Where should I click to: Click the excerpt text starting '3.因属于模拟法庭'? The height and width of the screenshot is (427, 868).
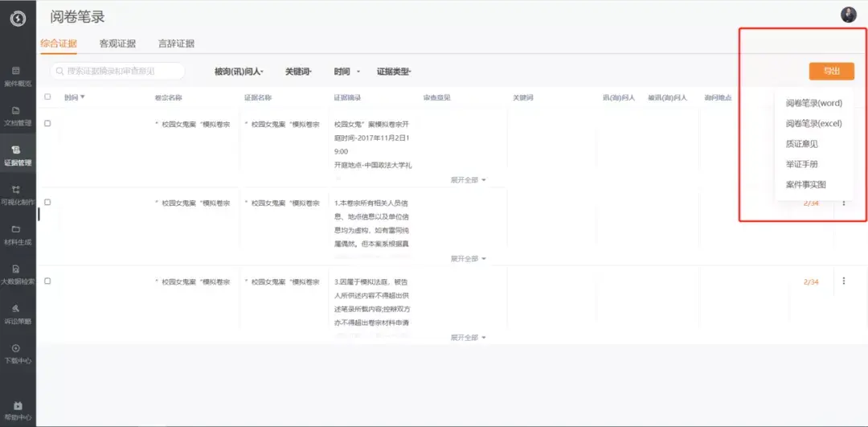372,302
